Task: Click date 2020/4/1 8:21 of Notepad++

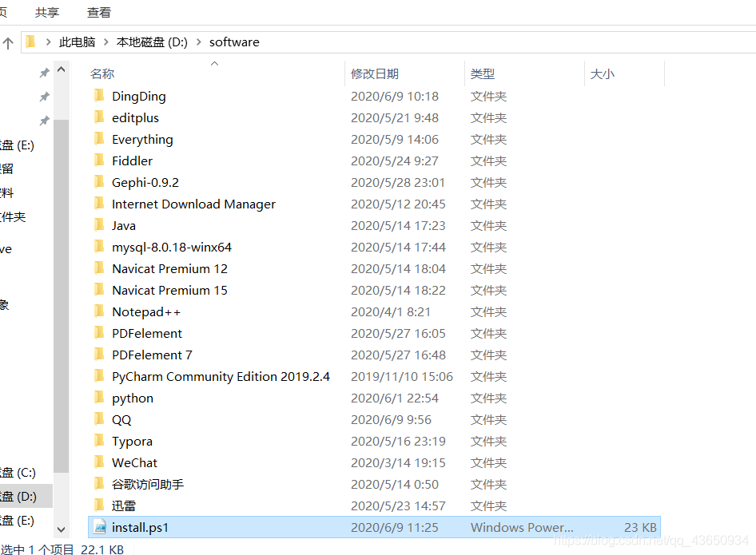Action: 391,312
